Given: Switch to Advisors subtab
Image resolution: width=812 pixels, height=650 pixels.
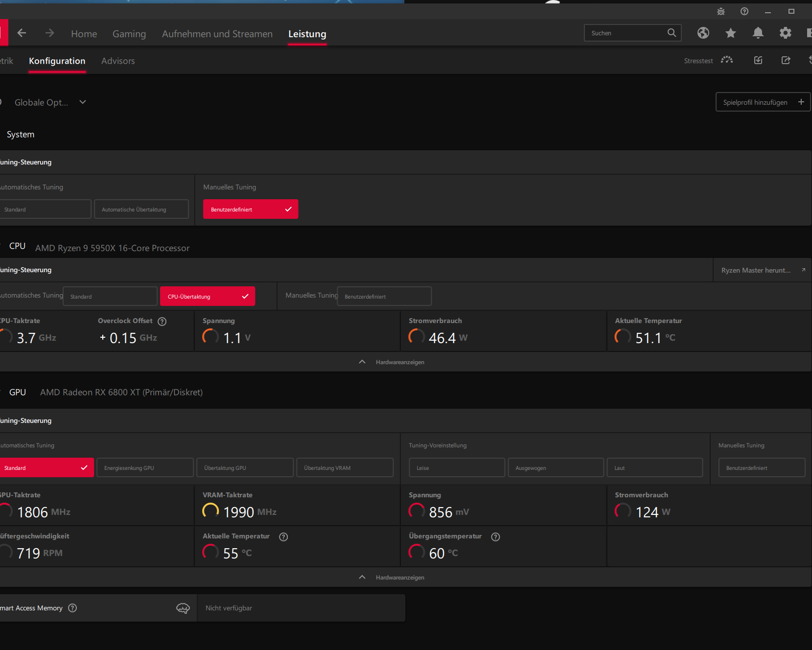Looking at the screenshot, I should (118, 61).
